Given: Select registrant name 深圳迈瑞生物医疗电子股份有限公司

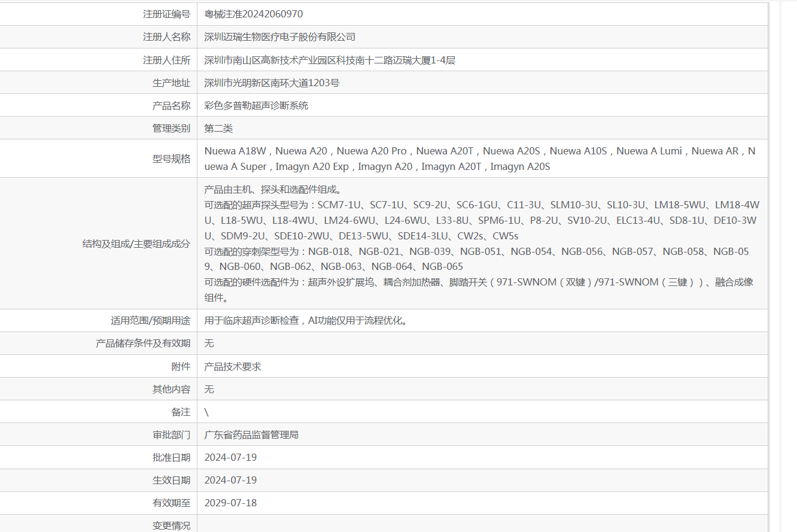Looking at the screenshot, I should tap(280, 37).
